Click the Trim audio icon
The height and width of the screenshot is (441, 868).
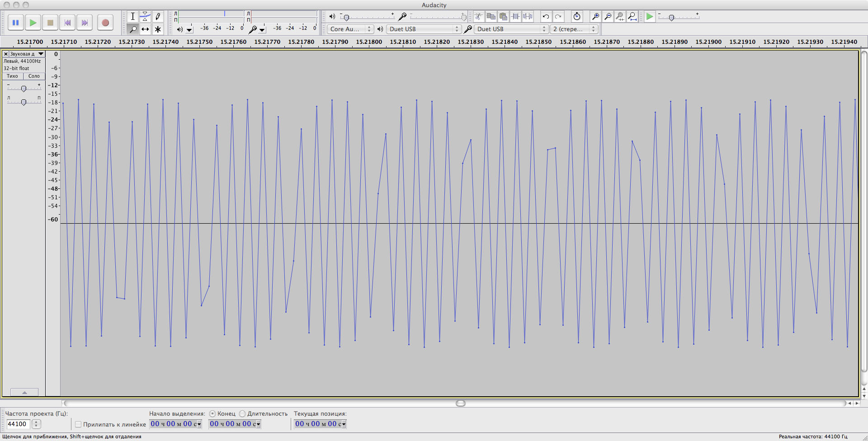pyautogui.click(x=515, y=17)
